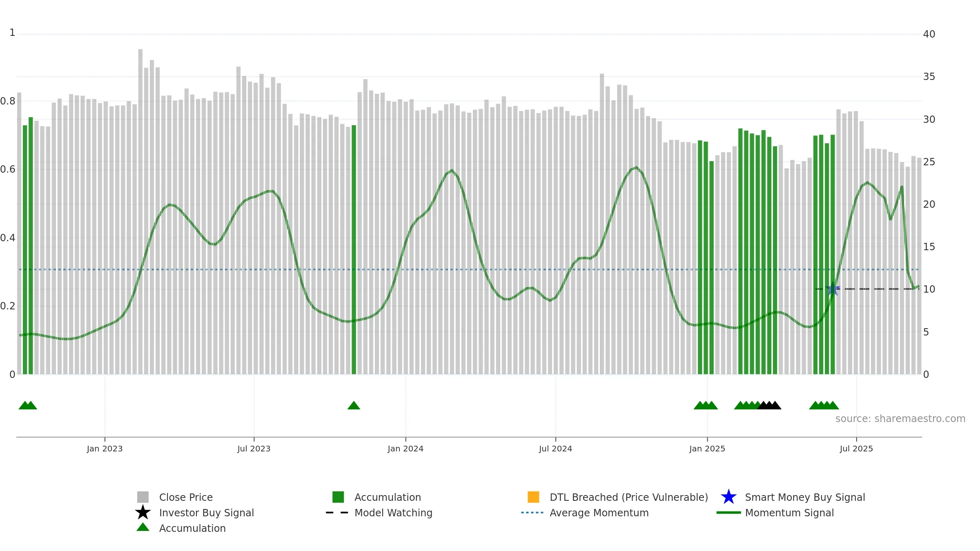Click the blue Smart Money Buy Signal legend star

(x=728, y=497)
